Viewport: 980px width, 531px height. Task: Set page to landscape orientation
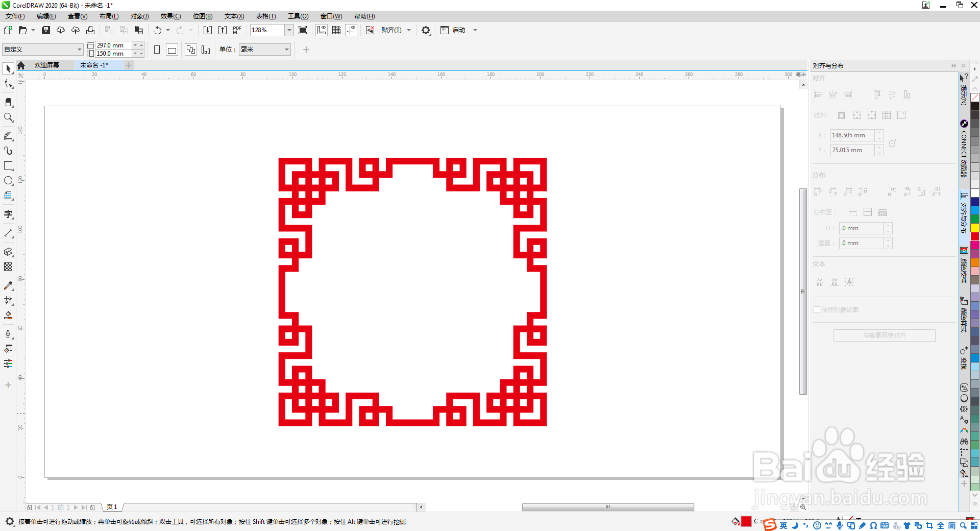tap(172, 50)
